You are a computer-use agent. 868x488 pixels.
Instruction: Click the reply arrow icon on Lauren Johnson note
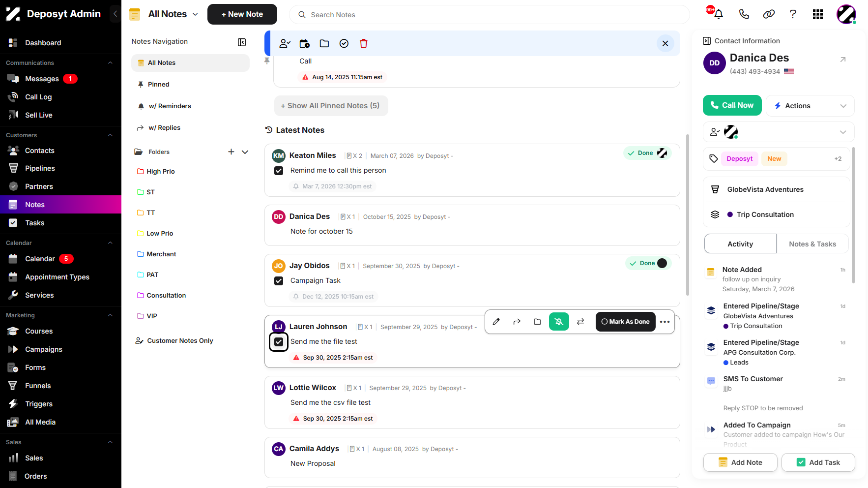click(517, 322)
